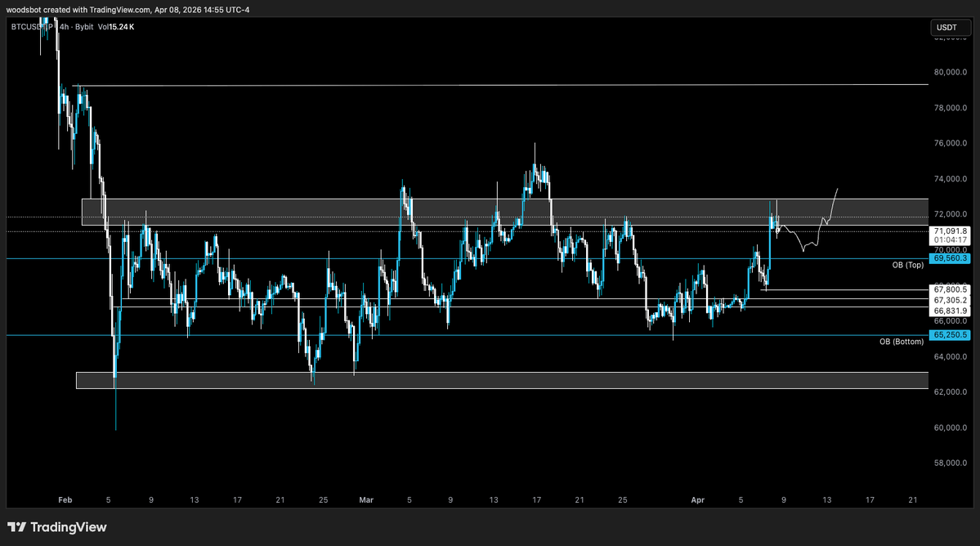Screen dimensions: 980x546
Task: Click 64,000.0 on the price axis
Action: click(x=951, y=356)
